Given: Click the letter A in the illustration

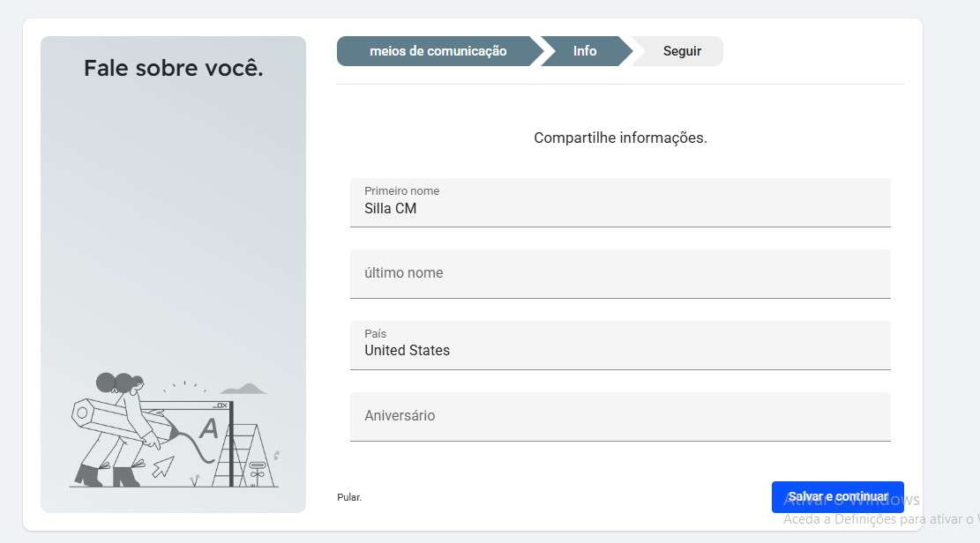Looking at the screenshot, I should [209, 429].
